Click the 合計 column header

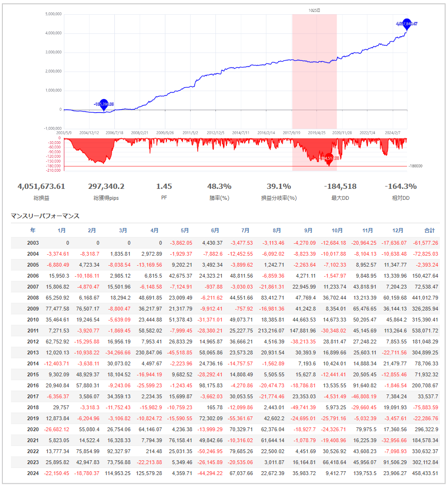coord(429,230)
